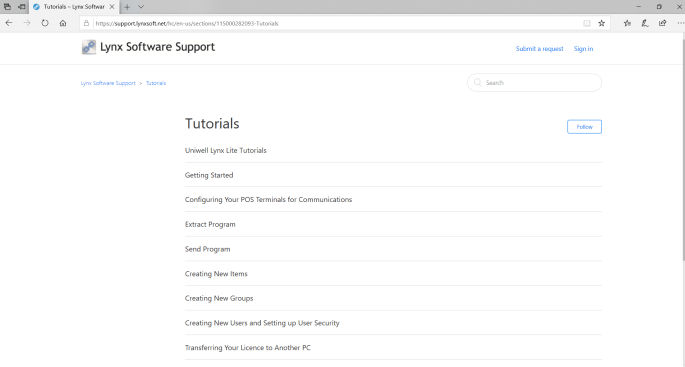Set these tabs aside icon
The height and width of the screenshot is (367, 685).
(21, 7)
